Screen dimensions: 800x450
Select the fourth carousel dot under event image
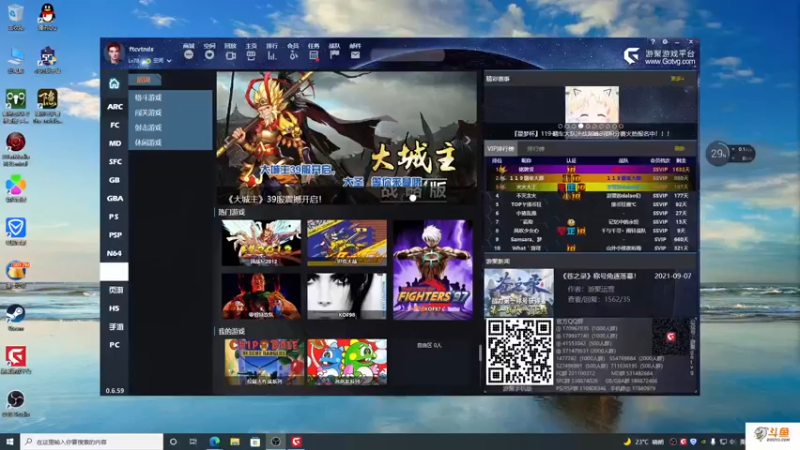tap(581, 126)
